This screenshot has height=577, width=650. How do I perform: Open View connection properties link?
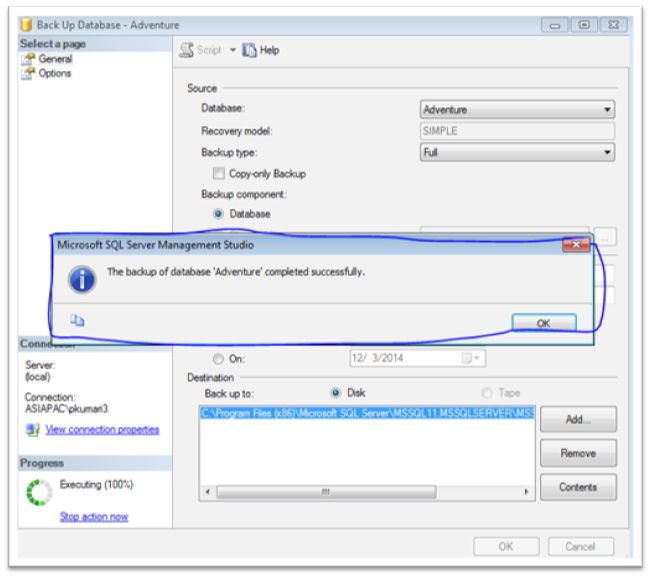coord(102,429)
